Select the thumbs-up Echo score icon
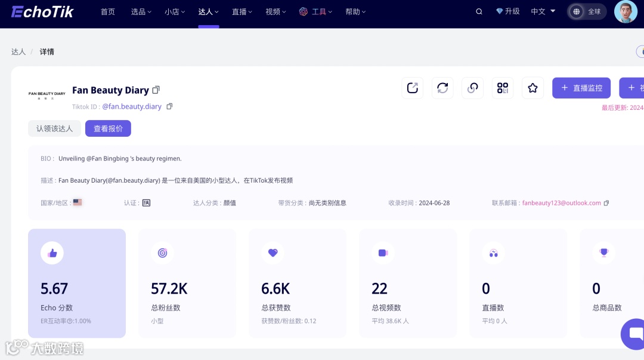This screenshot has width=644, height=360. click(x=52, y=253)
